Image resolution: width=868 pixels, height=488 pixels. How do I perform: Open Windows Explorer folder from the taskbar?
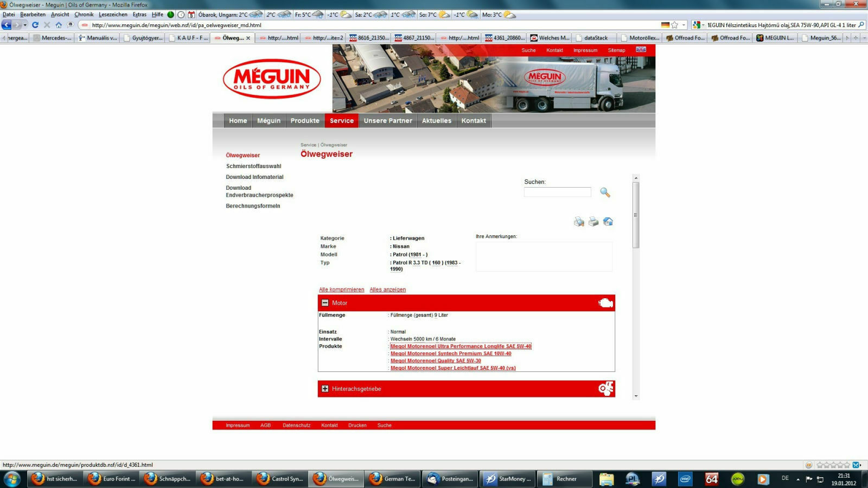coord(607,479)
